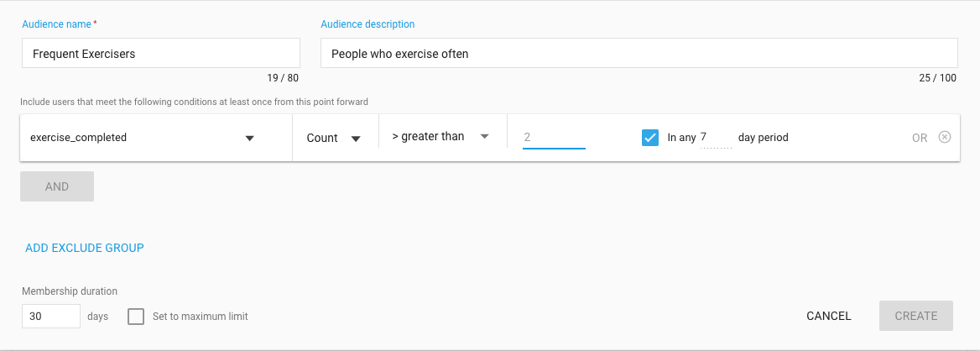Click the CREATE button
The width and height of the screenshot is (980, 351).
(x=915, y=316)
